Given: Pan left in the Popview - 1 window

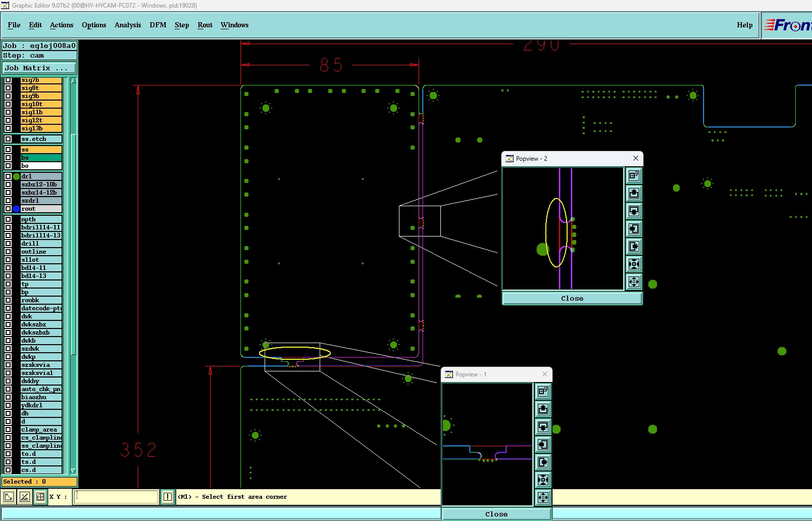Looking at the screenshot, I should tap(543, 444).
